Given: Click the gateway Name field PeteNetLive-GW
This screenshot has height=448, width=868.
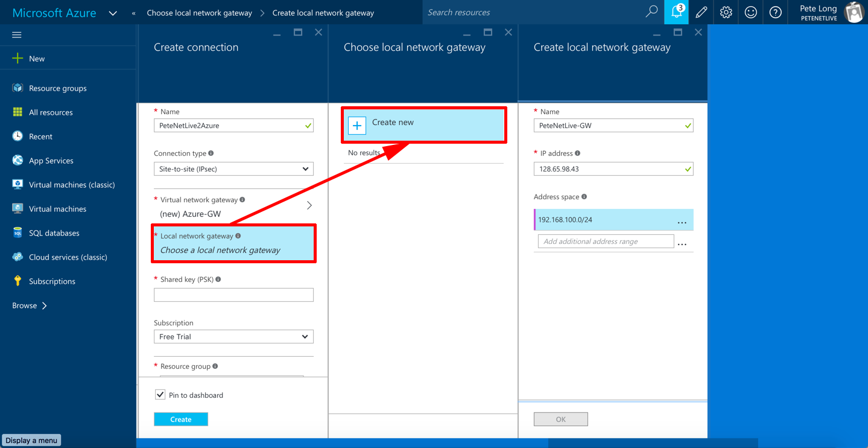Looking at the screenshot, I should coord(613,126).
